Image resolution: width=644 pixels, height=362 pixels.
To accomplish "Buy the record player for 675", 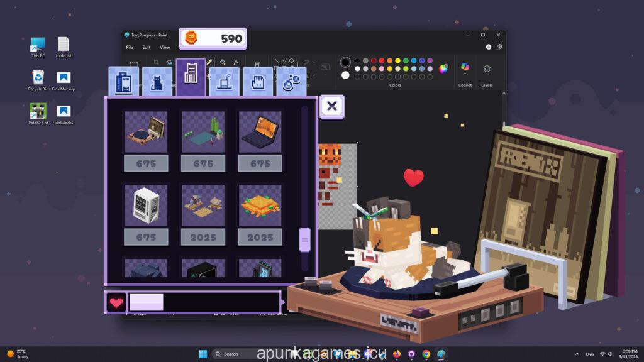I will pos(146,163).
